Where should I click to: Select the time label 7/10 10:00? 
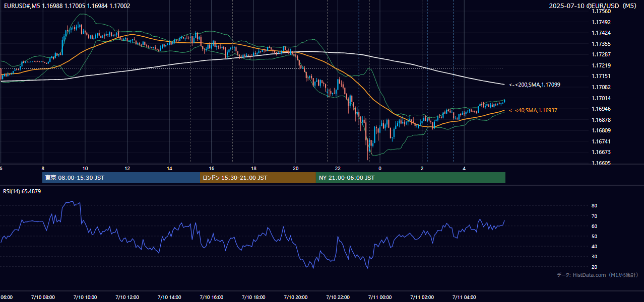click(85, 297)
